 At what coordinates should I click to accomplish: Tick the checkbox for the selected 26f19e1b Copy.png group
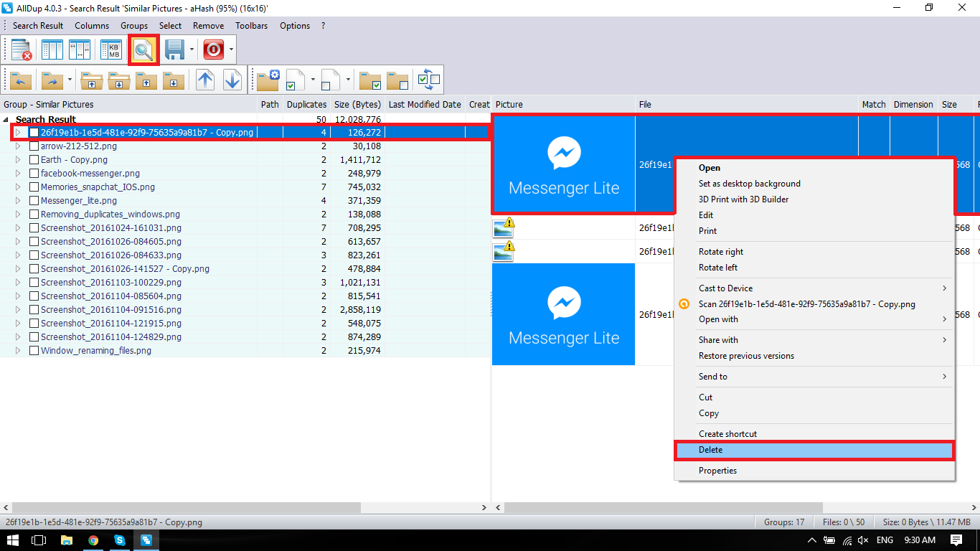tap(34, 133)
